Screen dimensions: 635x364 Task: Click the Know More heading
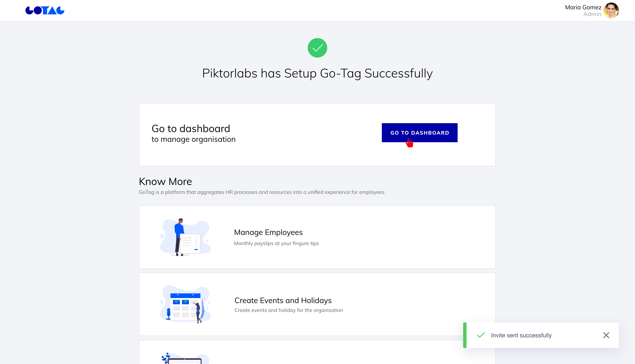165,181
